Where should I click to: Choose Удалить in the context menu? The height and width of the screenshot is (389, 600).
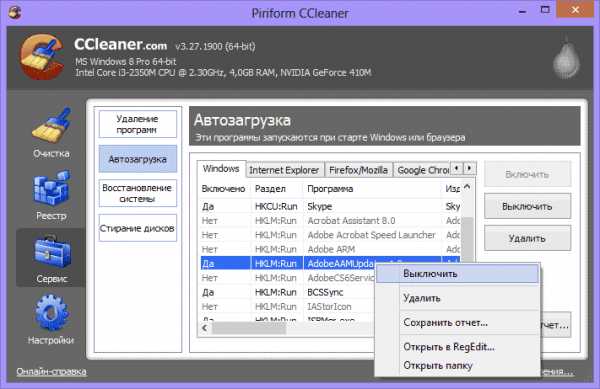tap(458, 298)
